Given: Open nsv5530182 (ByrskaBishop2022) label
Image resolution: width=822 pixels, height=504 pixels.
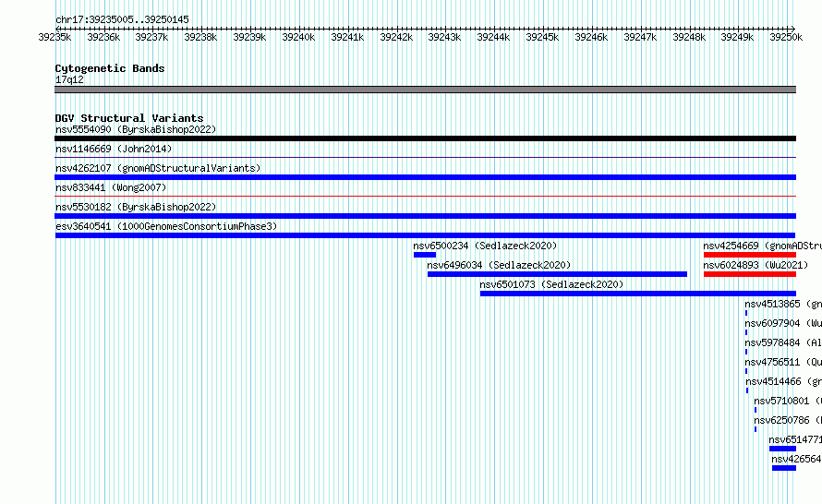Looking at the screenshot, I should pos(136,207).
